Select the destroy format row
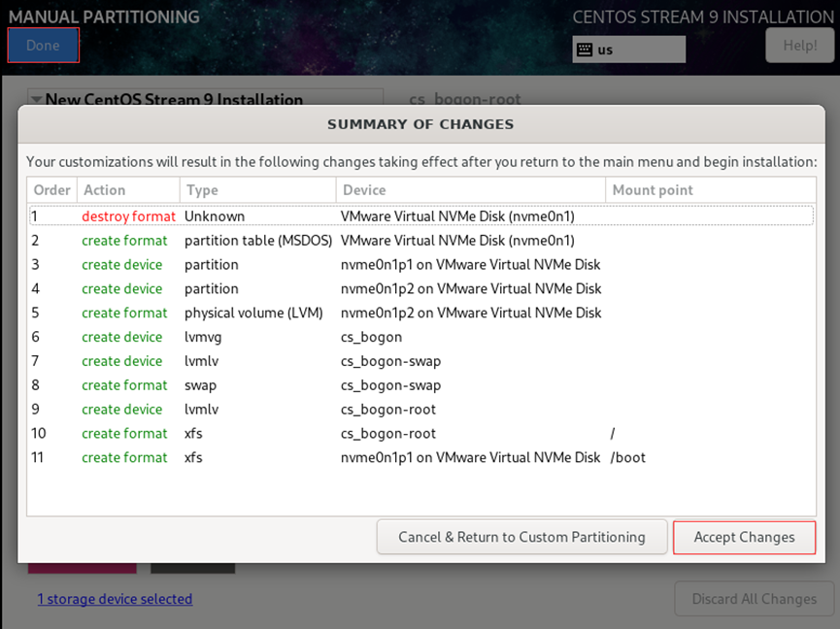Viewport: 840px width, 629px height. [x=421, y=216]
